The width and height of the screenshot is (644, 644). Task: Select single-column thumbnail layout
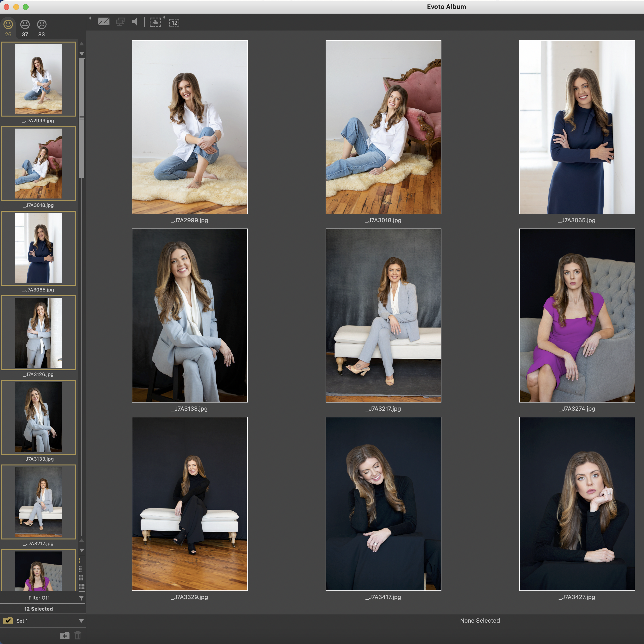[79, 560]
